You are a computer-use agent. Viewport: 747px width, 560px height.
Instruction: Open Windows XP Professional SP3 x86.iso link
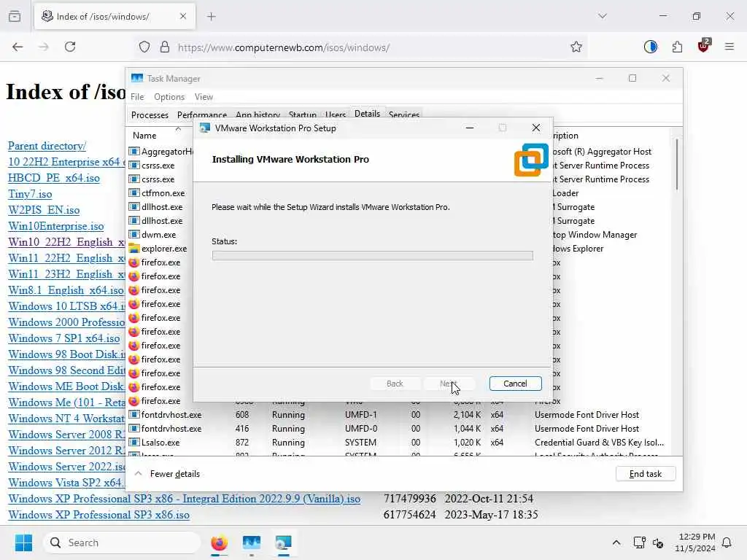tap(98, 515)
